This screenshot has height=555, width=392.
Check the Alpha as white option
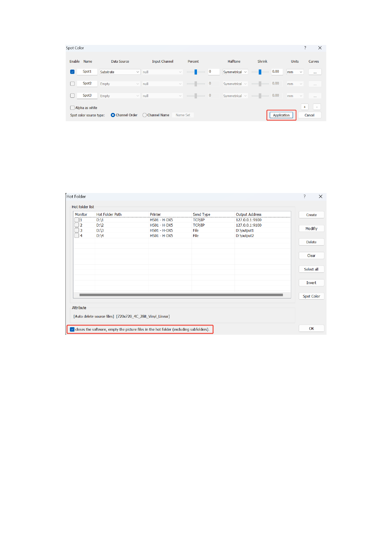coord(72,108)
